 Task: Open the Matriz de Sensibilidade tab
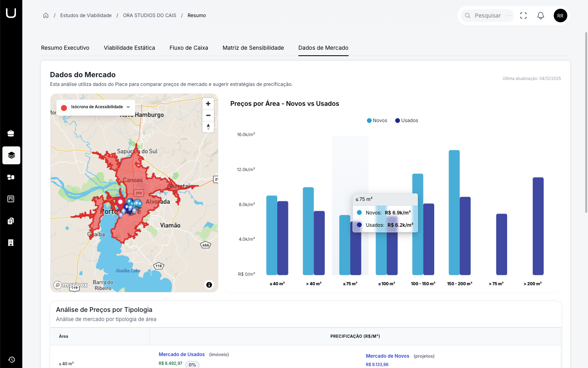coord(253,48)
